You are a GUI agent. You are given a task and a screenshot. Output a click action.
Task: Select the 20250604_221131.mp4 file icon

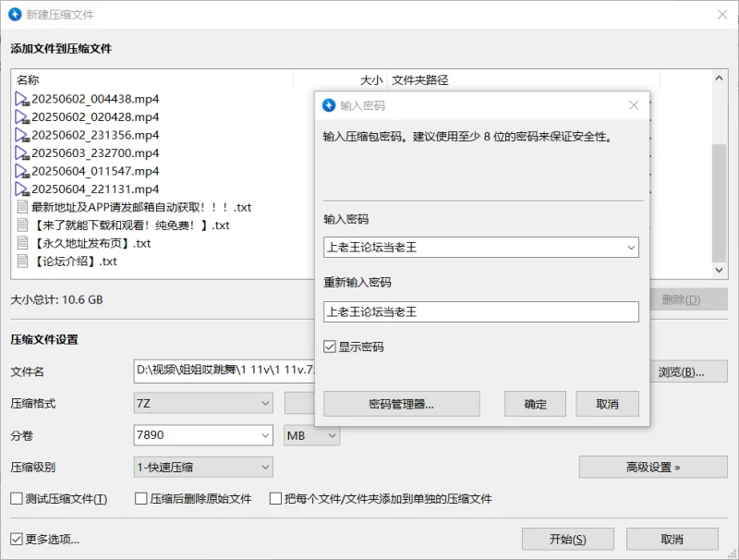(22, 189)
